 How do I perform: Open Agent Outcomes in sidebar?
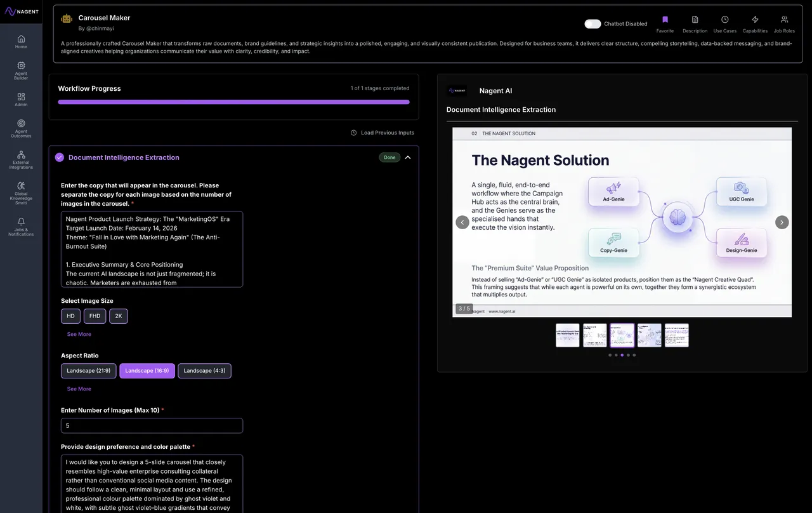[21, 128]
